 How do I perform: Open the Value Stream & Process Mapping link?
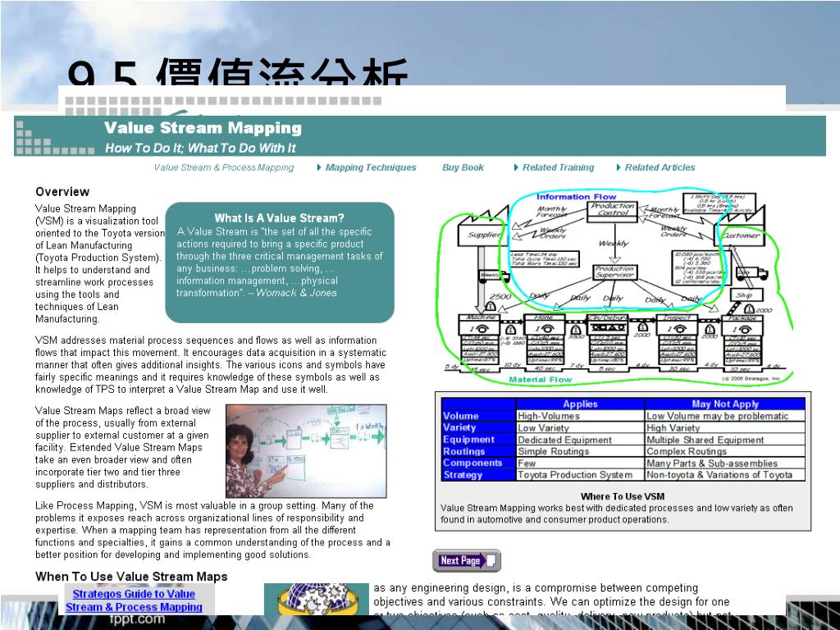tap(224, 167)
